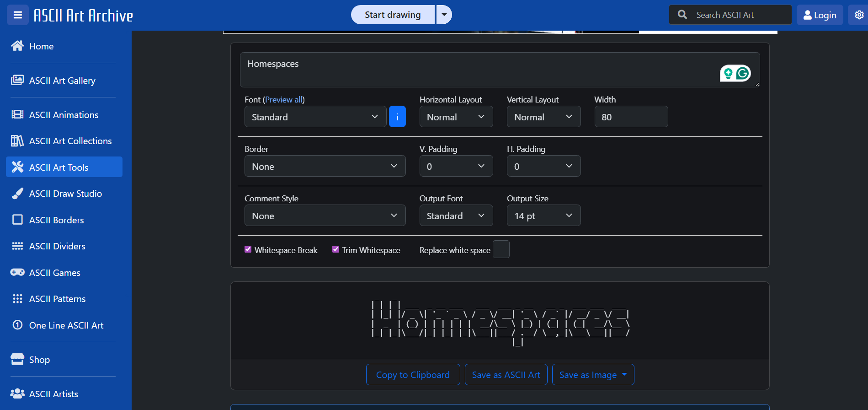This screenshot has width=868, height=410.
Task: Click the ASCII Artists people icon
Action: coord(17,394)
